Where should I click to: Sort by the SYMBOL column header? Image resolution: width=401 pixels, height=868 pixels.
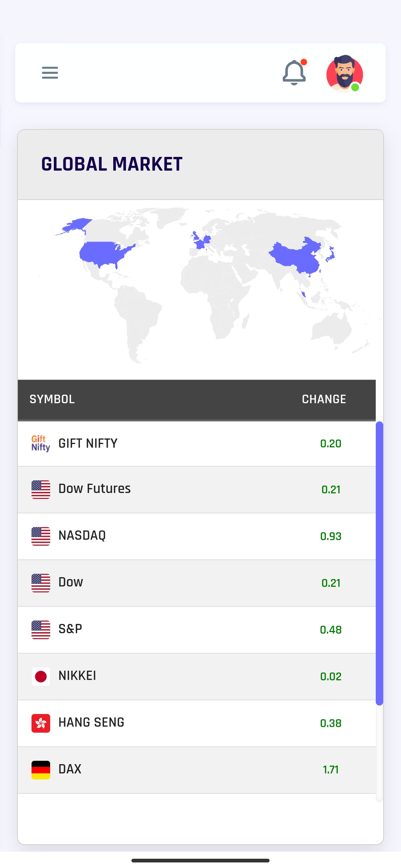click(52, 399)
